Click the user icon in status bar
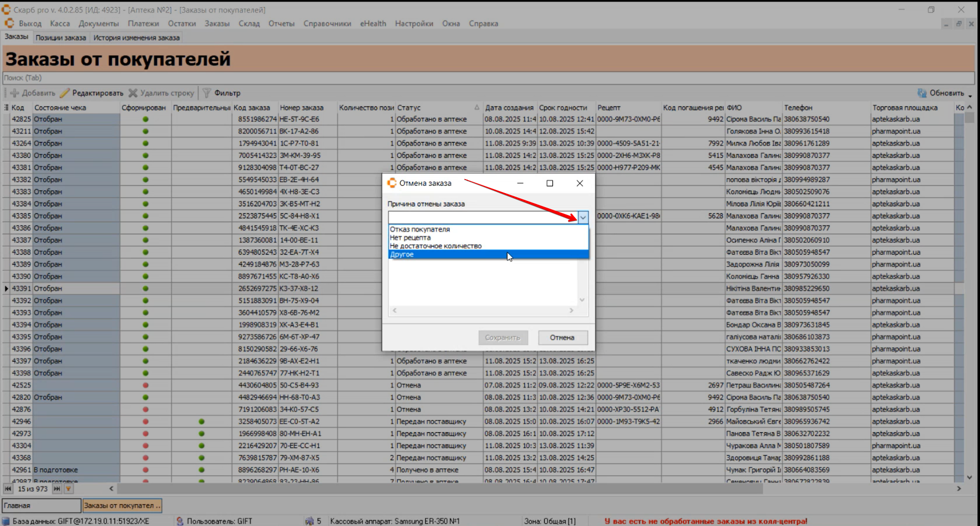 (x=180, y=521)
